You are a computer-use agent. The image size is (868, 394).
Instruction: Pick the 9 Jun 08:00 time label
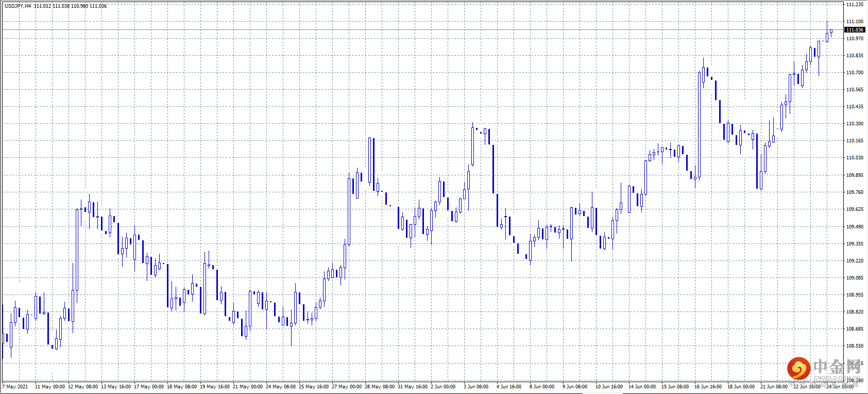point(575,387)
